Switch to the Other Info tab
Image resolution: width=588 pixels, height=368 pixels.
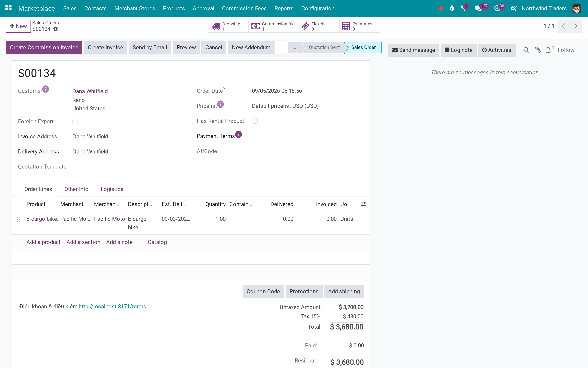pyautogui.click(x=76, y=189)
